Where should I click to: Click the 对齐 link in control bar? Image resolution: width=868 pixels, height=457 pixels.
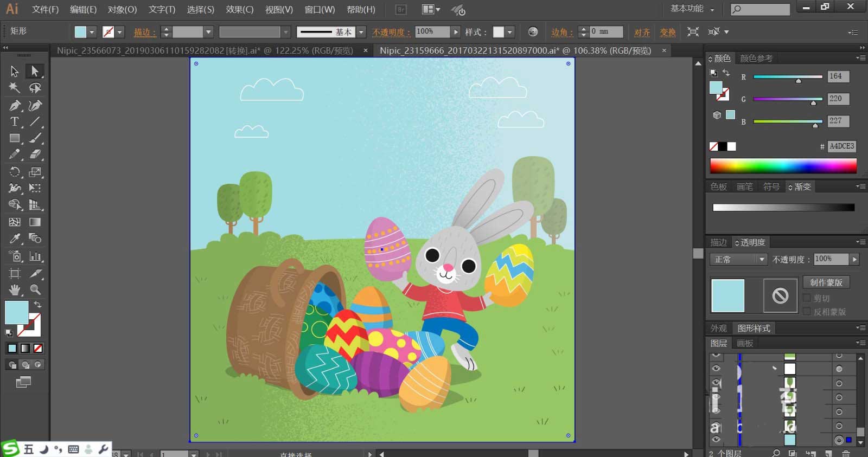click(x=642, y=32)
